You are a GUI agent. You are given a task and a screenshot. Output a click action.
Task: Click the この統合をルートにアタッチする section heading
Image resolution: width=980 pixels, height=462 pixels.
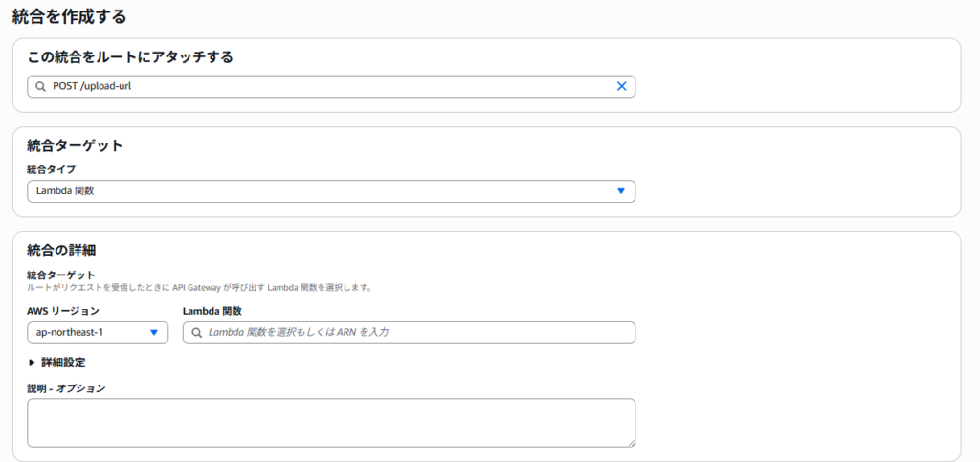click(x=130, y=57)
